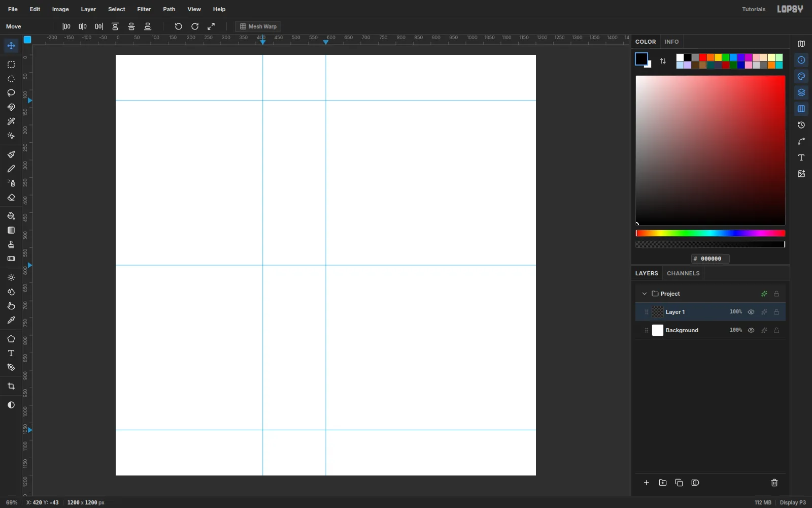This screenshot has width=812, height=508.
Task: Select the Spray can tool
Action: point(11,183)
